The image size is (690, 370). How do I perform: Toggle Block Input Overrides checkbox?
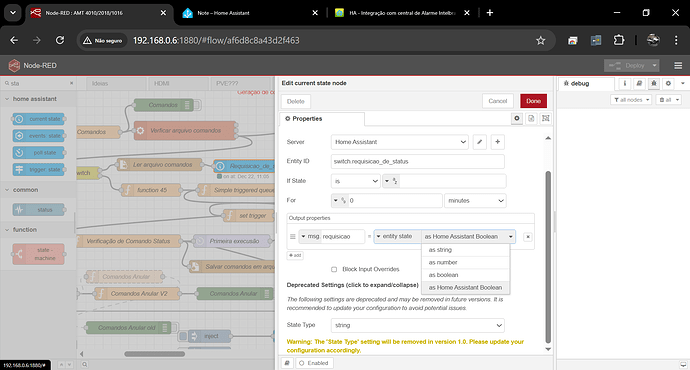coord(334,269)
